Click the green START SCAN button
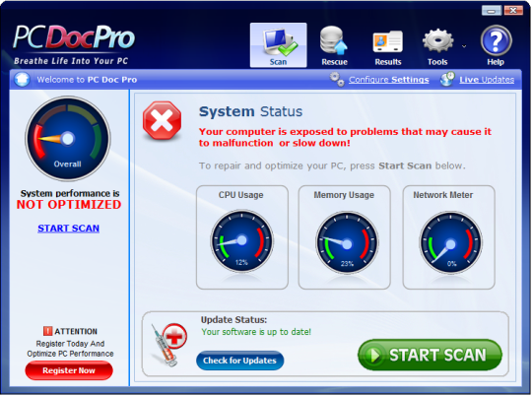This screenshot has height=396, width=532. [x=430, y=355]
